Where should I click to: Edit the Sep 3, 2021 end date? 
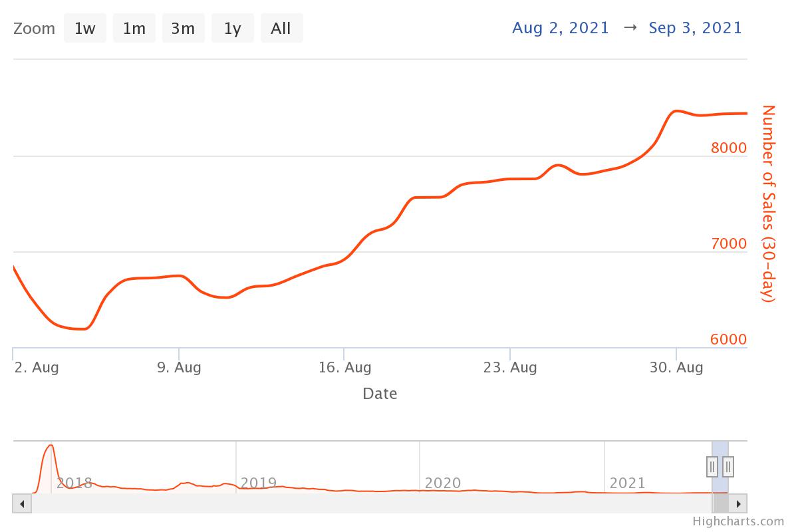tap(695, 28)
